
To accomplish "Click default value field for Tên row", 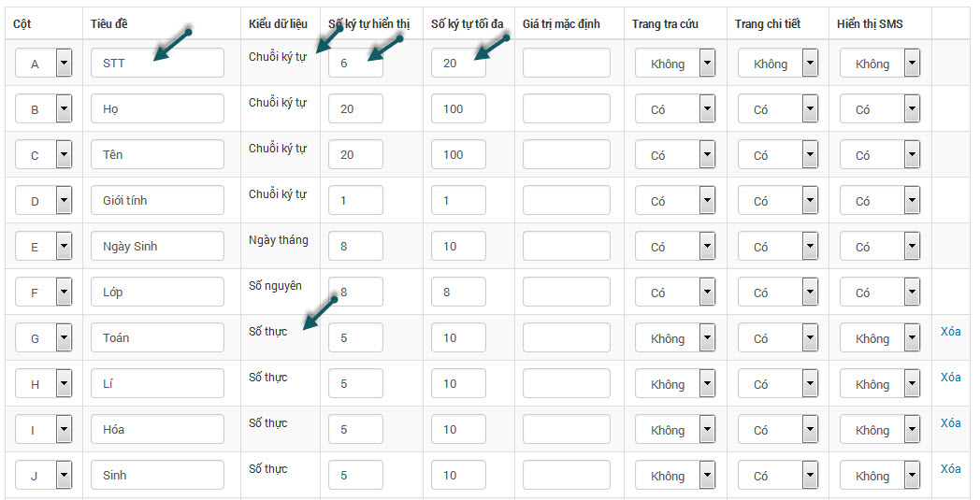I will coord(566,155).
